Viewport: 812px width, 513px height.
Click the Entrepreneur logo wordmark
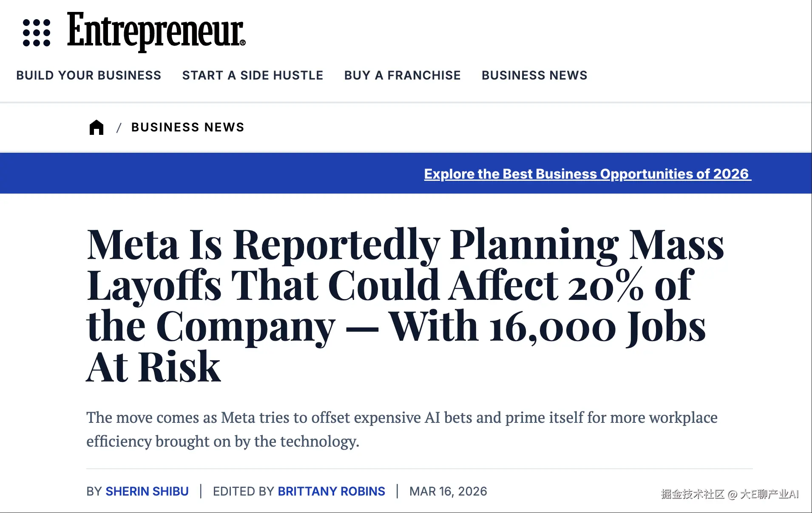point(156,31)
